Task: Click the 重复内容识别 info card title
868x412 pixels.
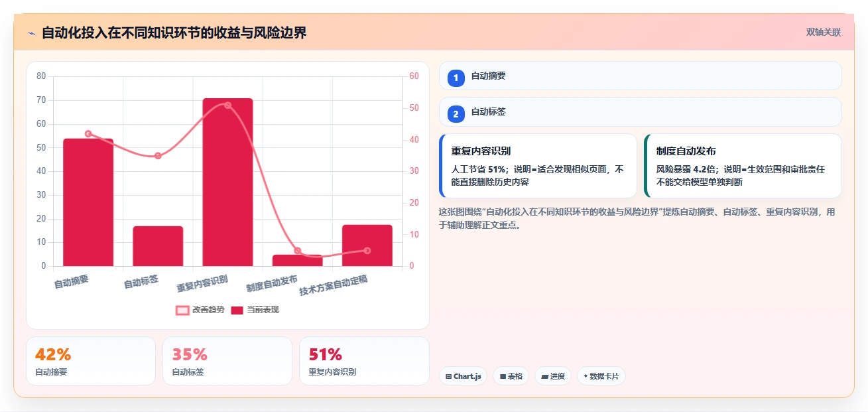Action: [481, 151]
